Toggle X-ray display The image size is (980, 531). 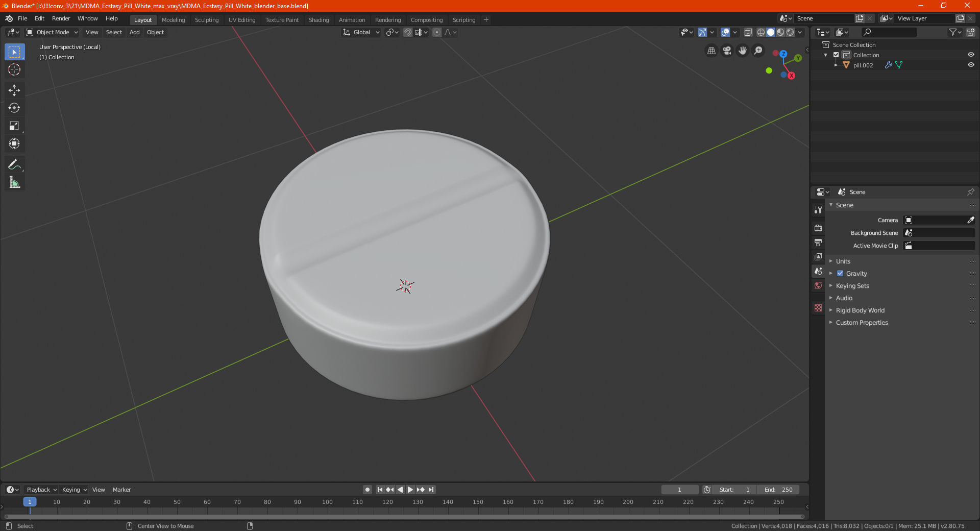point(748,32)
